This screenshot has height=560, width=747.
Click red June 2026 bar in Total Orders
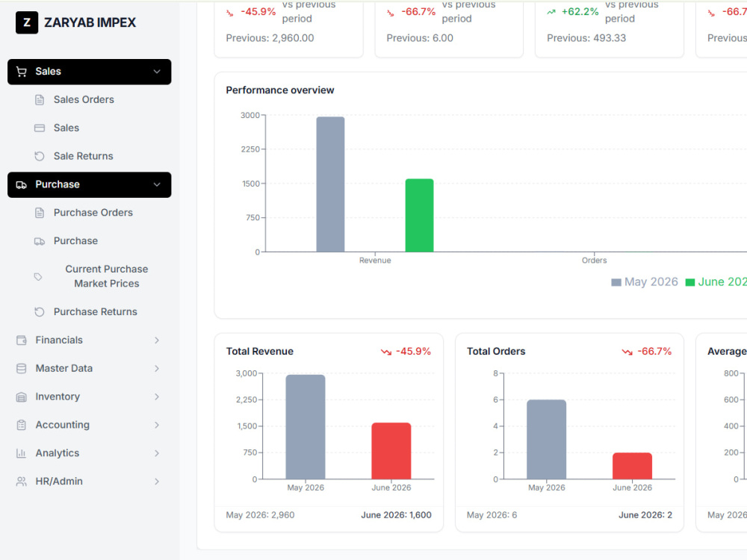pyautogui.click(x=632, y=466)
